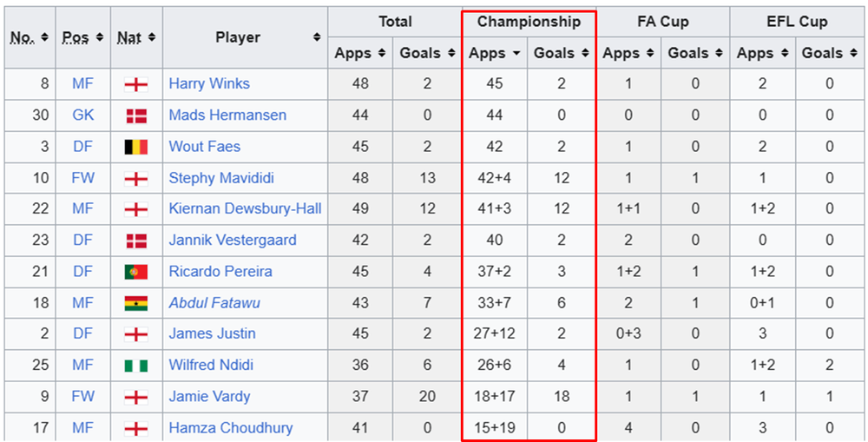Open Kiernan Dewsbury-Hall link
The image size is (868, 442).
point(246,208)
